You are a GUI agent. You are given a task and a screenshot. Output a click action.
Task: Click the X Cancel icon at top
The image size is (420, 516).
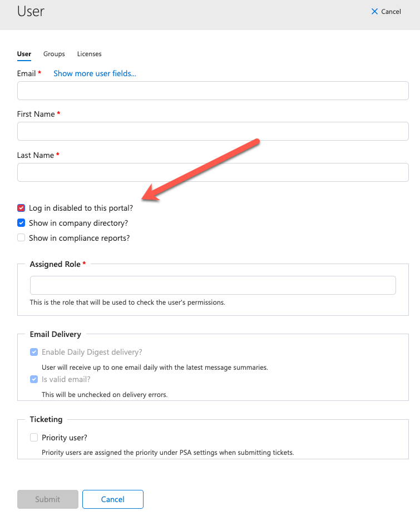click(374, 12)
